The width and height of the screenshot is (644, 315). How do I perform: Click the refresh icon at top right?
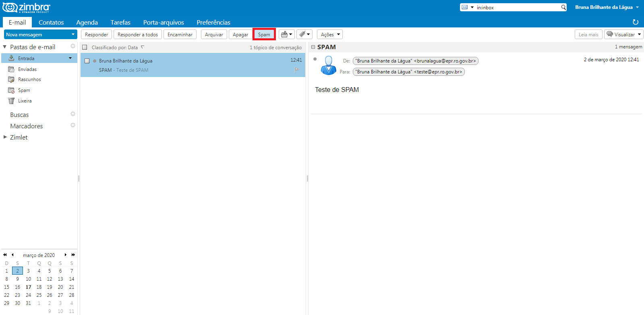click(x=636, y=22)
